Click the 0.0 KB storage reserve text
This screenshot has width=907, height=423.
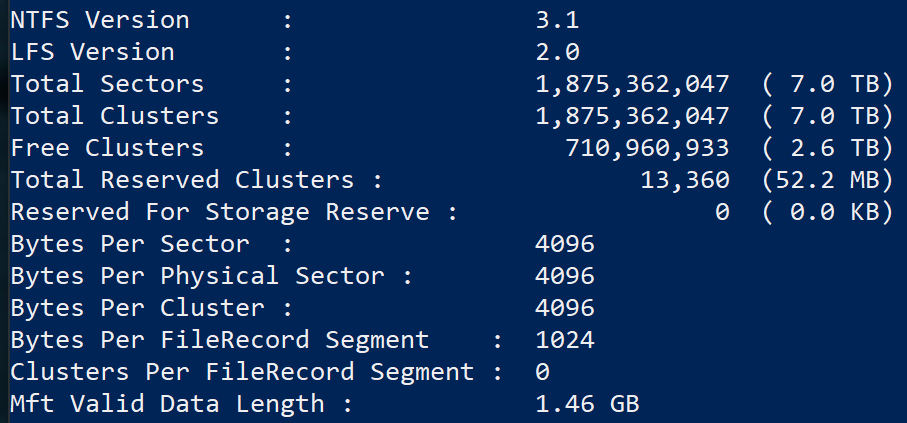tap(827, 211)
